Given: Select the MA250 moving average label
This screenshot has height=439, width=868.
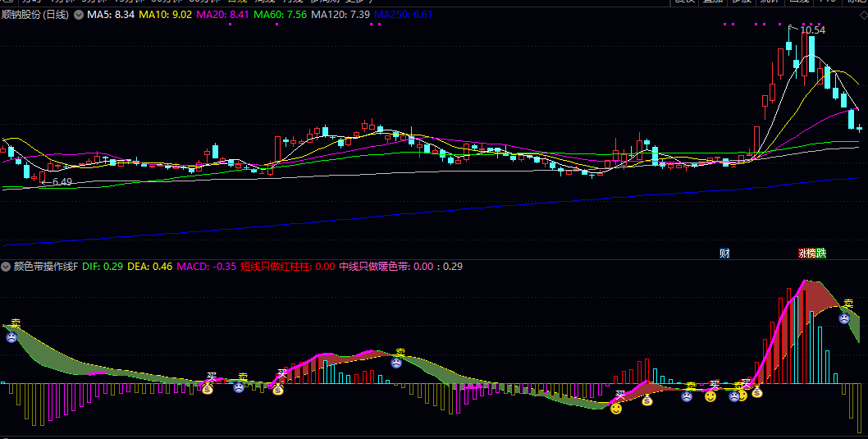Looking at the screenshot, I should (403, 15).
